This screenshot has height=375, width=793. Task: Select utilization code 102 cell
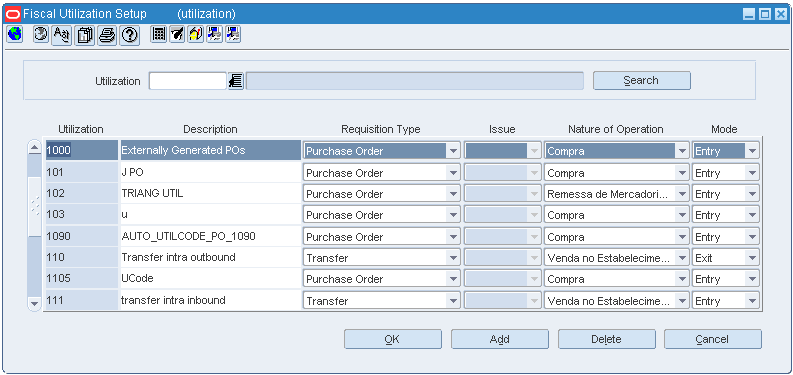[81, 193]
